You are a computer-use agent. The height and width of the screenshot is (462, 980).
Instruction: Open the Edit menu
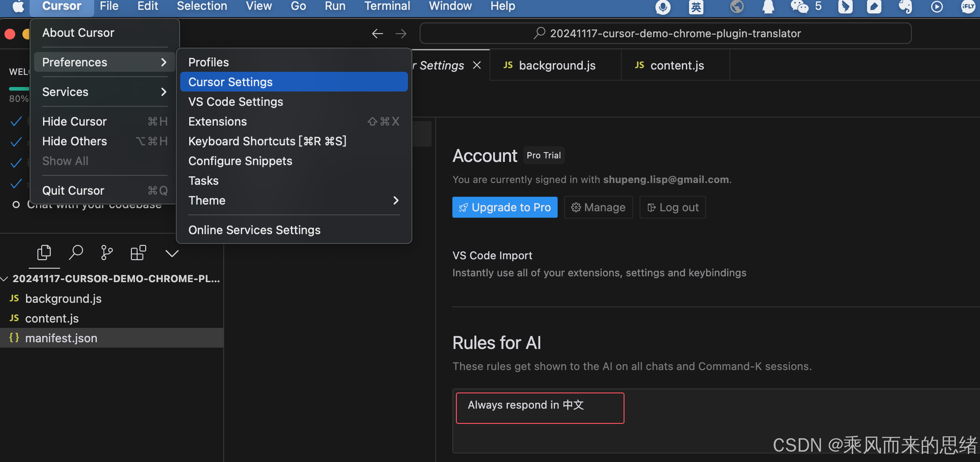coord(147,6)
